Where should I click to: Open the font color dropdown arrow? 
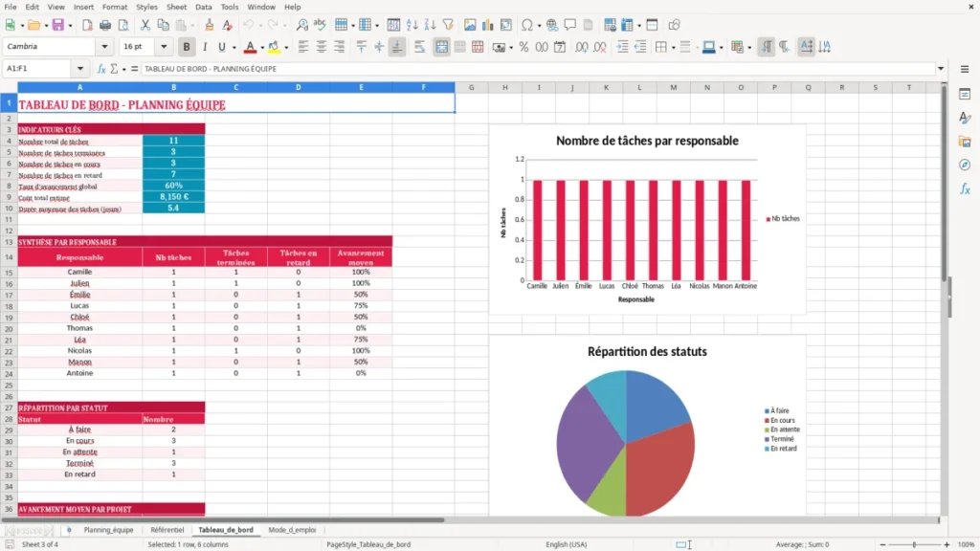262,48
